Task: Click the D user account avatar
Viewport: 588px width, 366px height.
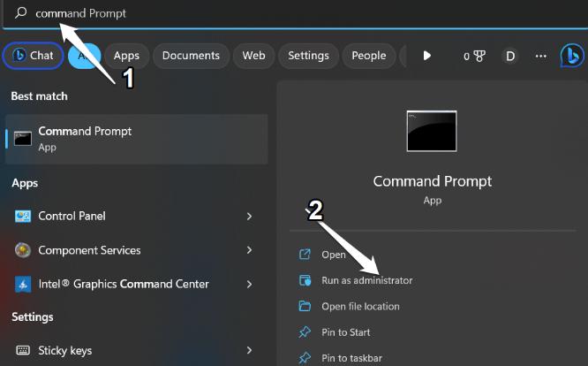Action: tap(509, 56)
